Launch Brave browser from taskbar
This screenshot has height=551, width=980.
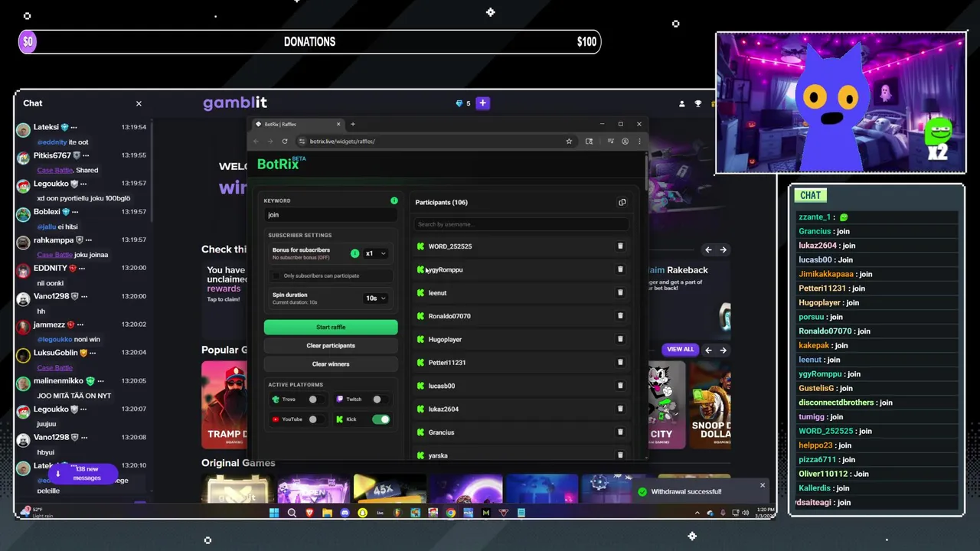point(309,513)
